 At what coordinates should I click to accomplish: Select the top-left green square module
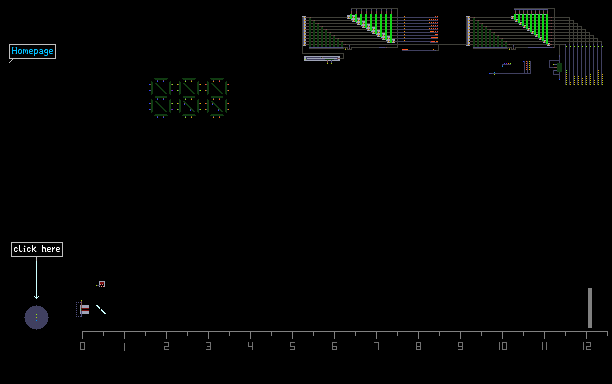tap(160, 87)
